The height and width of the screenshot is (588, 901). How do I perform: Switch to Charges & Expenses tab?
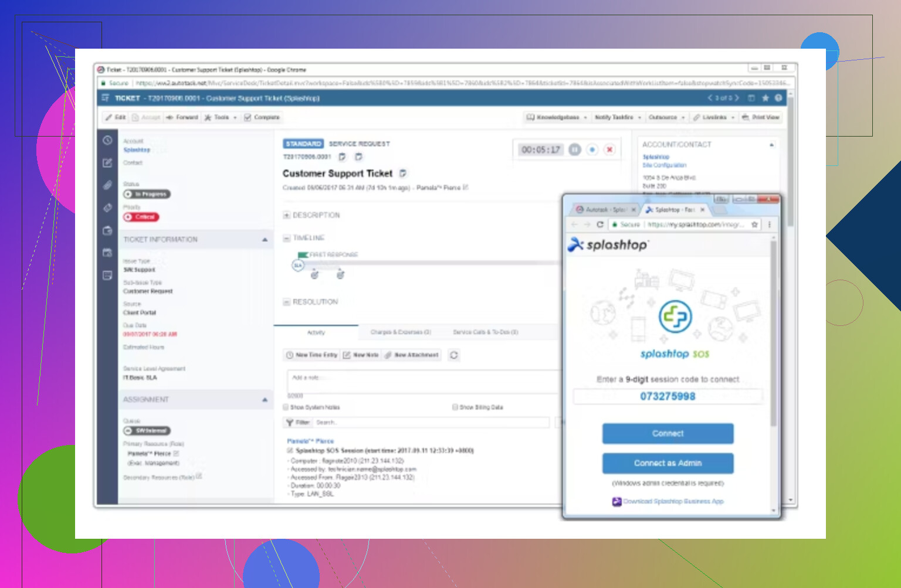(401, 332)
